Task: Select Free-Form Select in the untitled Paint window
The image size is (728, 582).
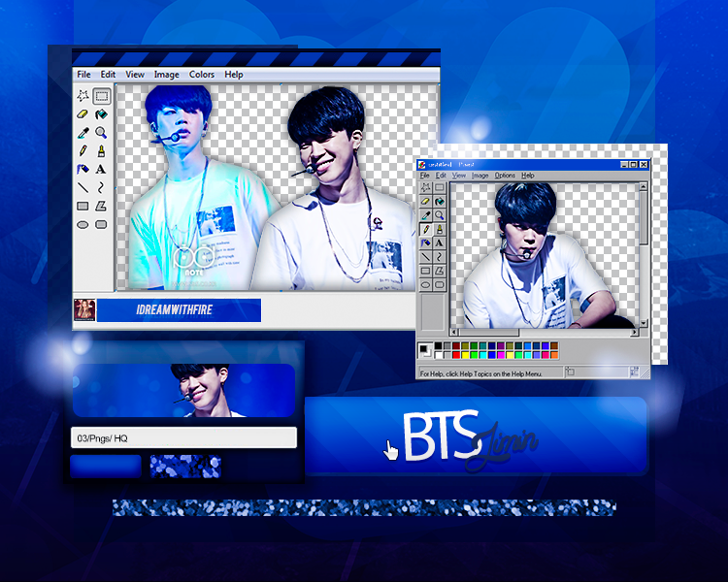Action: [426, 187]
